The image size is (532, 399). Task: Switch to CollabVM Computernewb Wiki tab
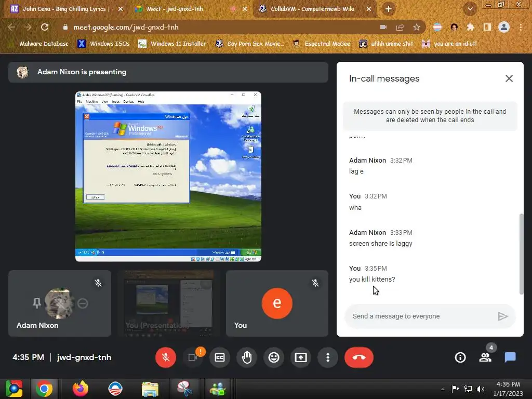point(313,9)
